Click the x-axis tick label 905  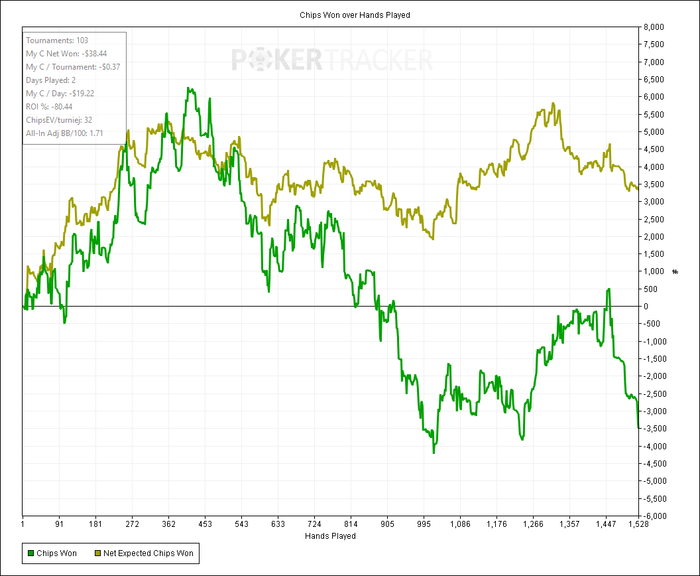coord(388,524)
